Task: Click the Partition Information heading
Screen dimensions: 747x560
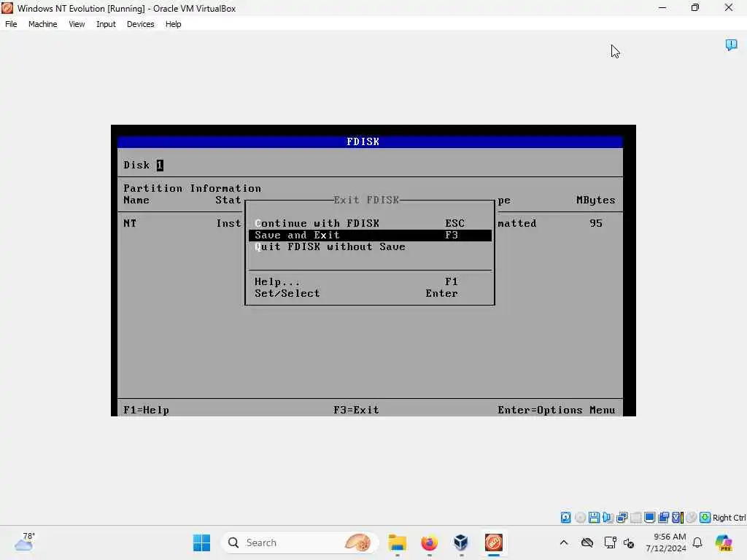Action: click(x=192, y=188)
